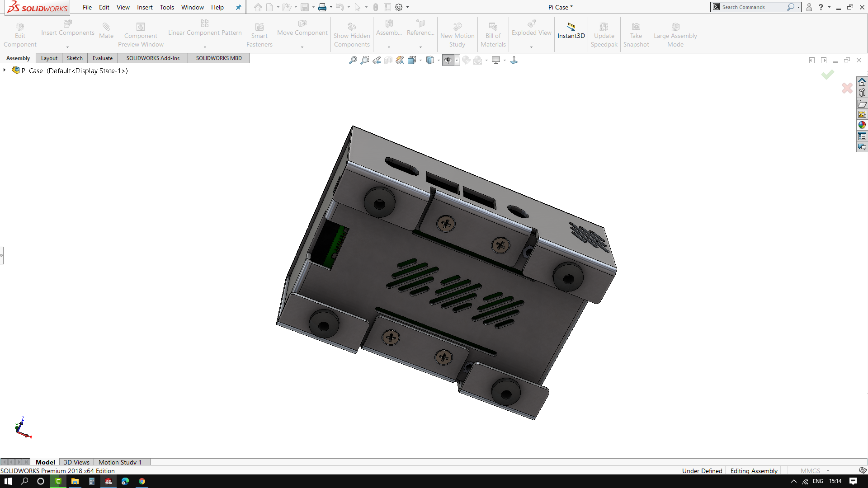Switch to SOLIDWORKS Add-Ins tab

(x=153, y=58)
